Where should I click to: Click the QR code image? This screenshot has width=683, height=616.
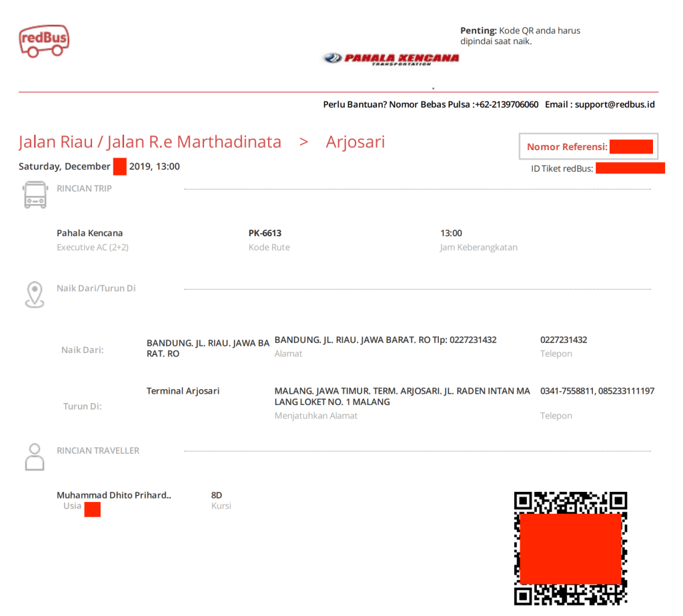click(x=570, y=547)
